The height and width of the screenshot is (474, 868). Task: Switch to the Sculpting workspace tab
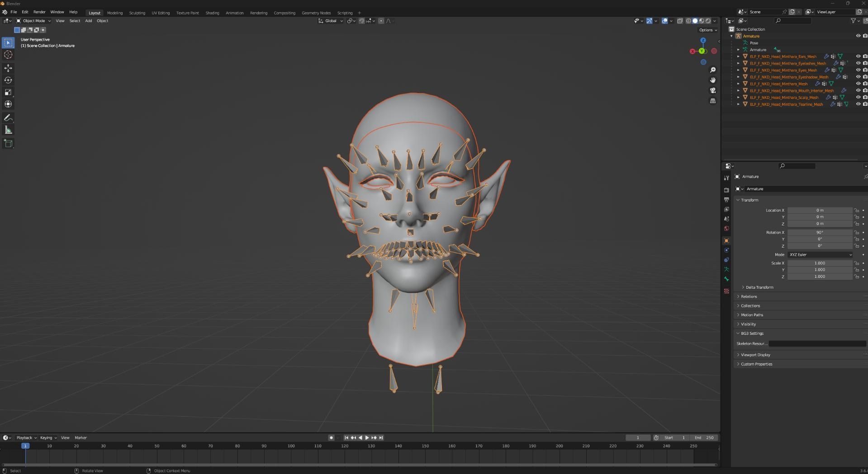tap(137, 13)
